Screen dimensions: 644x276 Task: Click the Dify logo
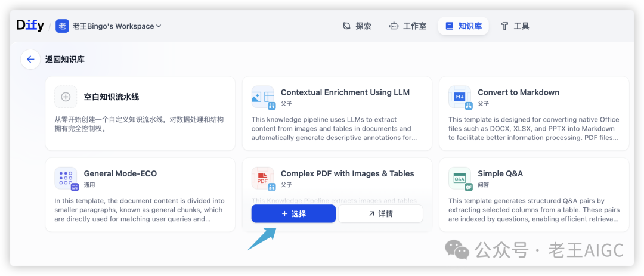(30, 26)
